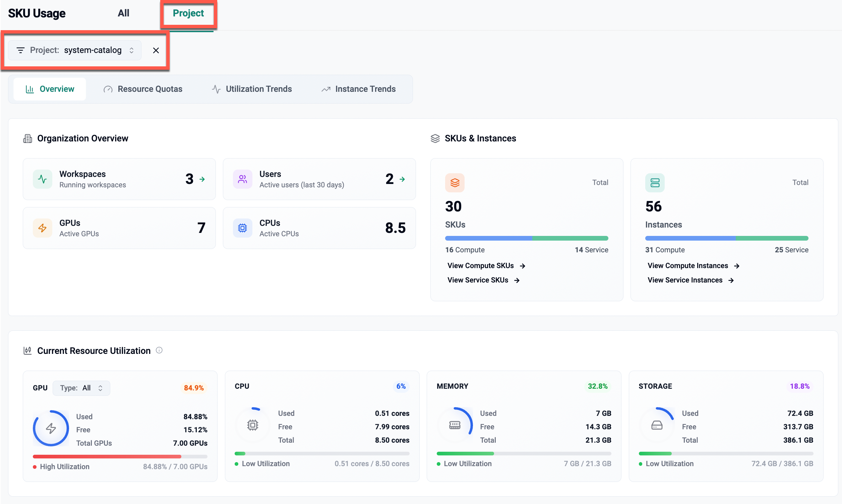Clear the system-catalog project filter
This screenshot has width=842, height=504.
[156, 50]
